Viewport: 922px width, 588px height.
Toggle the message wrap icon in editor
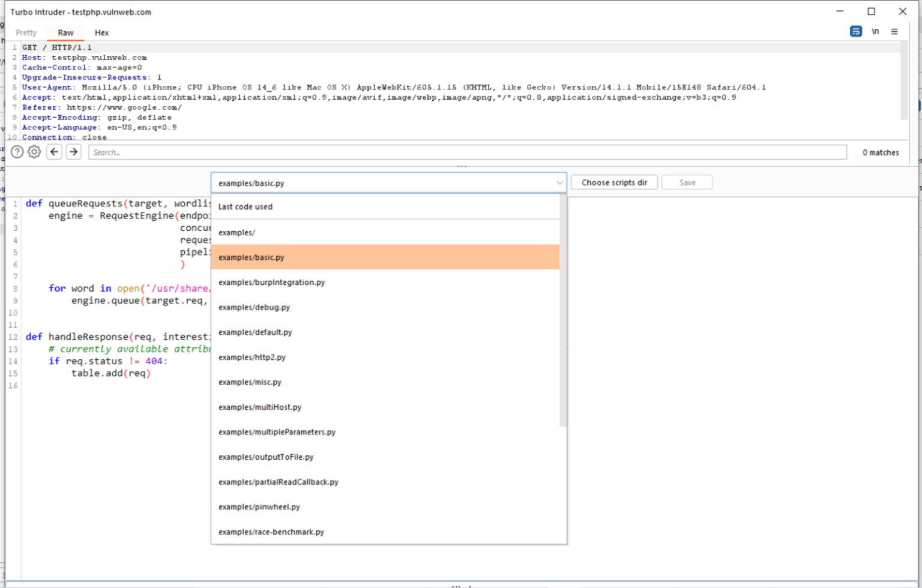(x=855, y=32)
